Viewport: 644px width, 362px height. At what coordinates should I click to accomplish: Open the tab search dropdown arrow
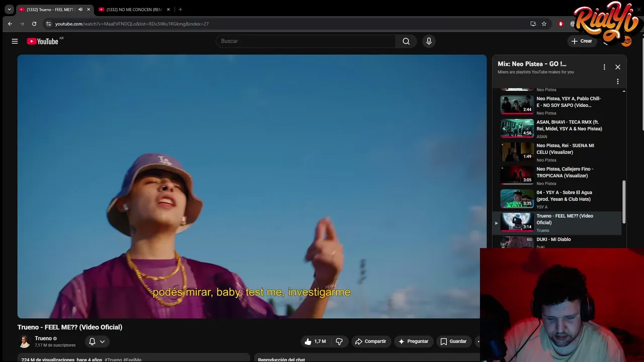(9, 9)
